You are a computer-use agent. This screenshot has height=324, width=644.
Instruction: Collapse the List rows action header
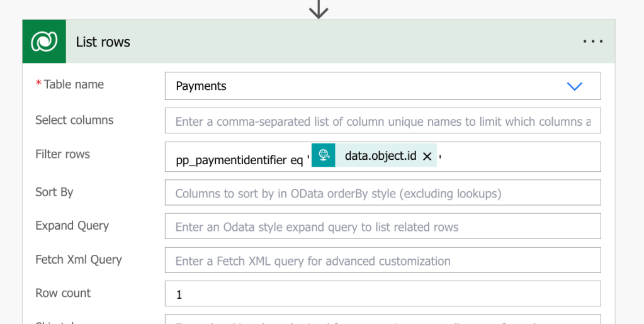(315, 42)
